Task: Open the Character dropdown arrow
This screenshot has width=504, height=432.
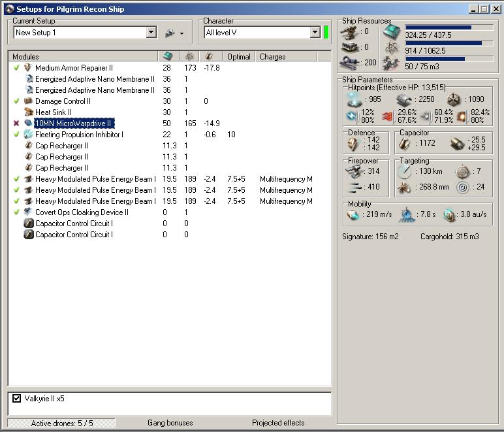Action: point(315,32)
